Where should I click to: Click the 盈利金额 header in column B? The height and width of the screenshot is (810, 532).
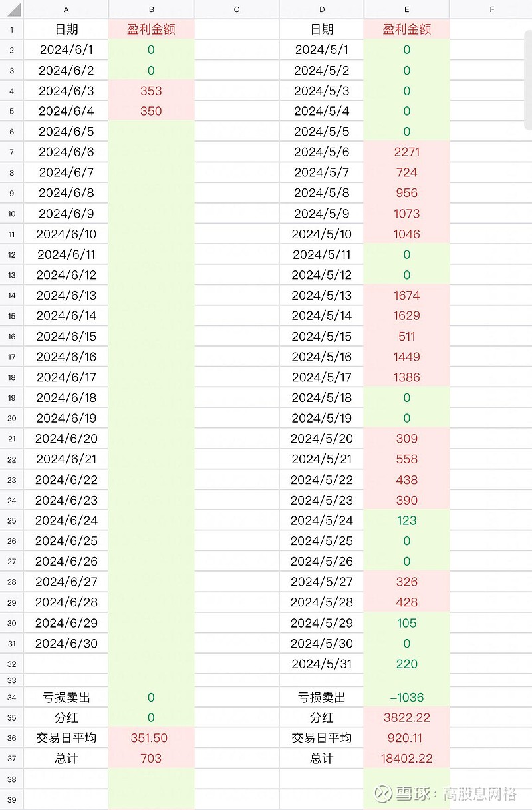click(152, 29)
